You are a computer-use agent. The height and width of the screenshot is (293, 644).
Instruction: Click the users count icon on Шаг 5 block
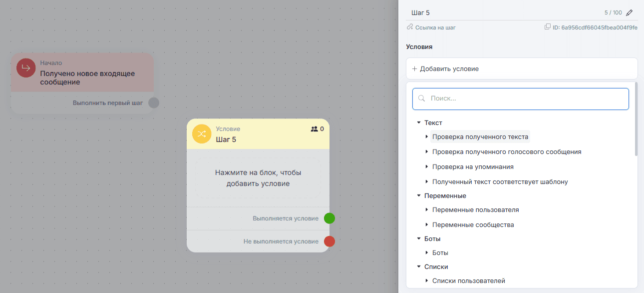point(314,129)
